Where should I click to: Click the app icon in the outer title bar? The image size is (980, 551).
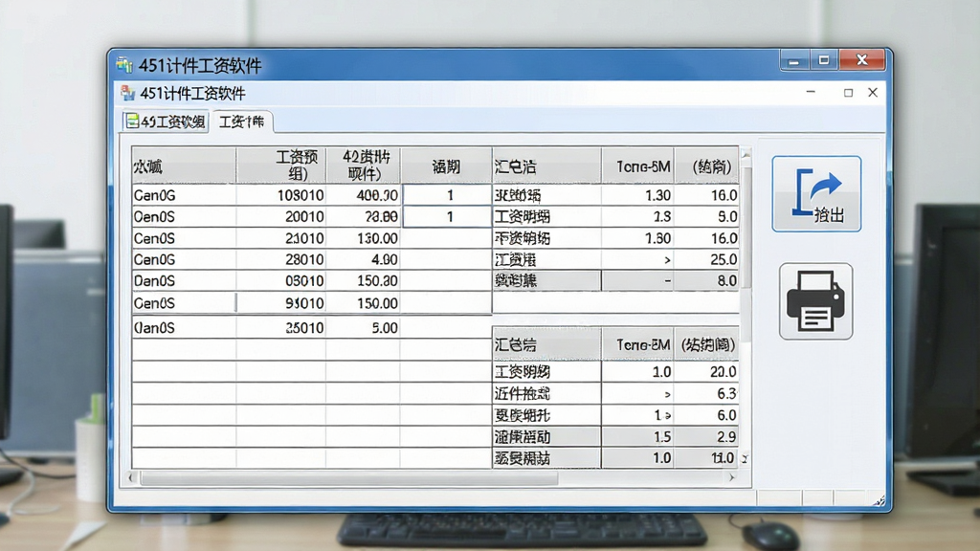coord(124,65)
